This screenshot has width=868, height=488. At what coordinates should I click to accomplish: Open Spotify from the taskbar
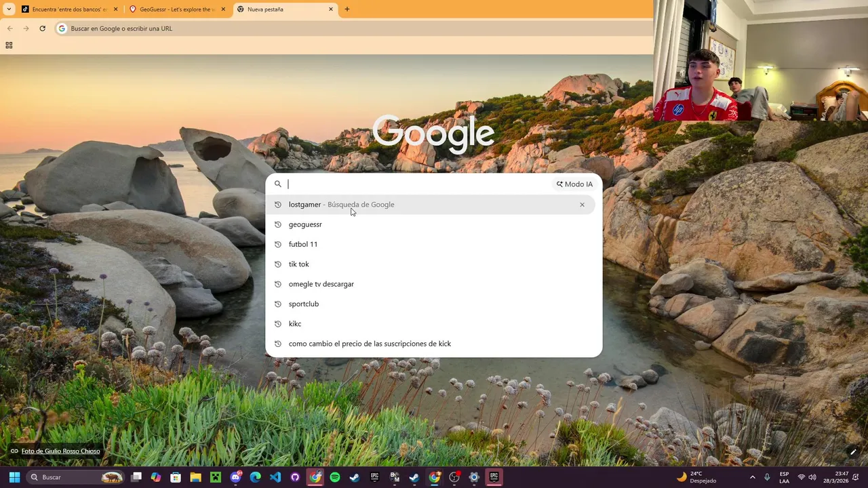(335, 477)
